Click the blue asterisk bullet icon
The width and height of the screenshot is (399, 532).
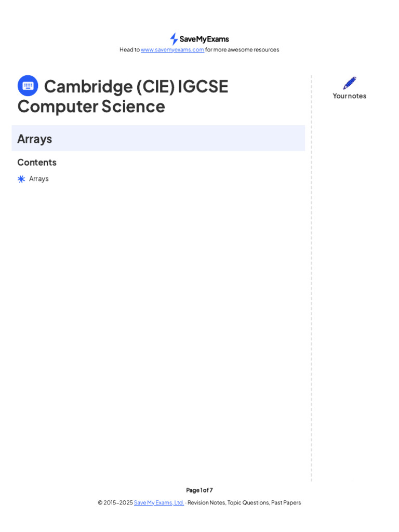point(21,179)
